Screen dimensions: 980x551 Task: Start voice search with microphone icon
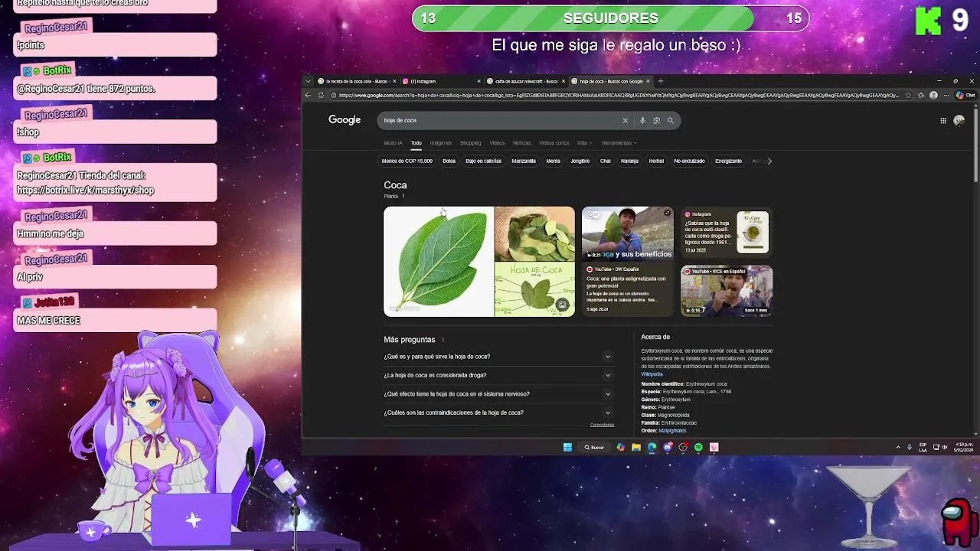click(642, 120)
